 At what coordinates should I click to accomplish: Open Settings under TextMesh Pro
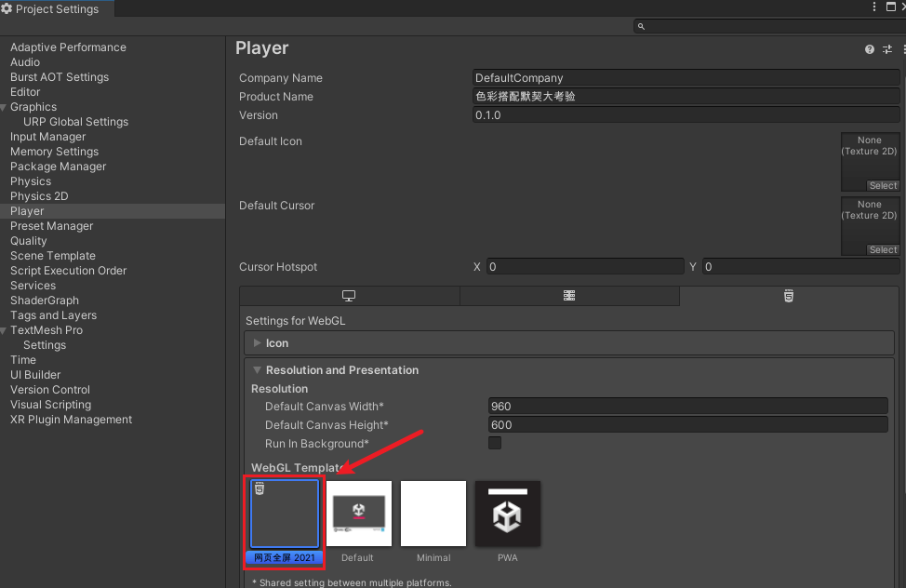click(45, 345)
